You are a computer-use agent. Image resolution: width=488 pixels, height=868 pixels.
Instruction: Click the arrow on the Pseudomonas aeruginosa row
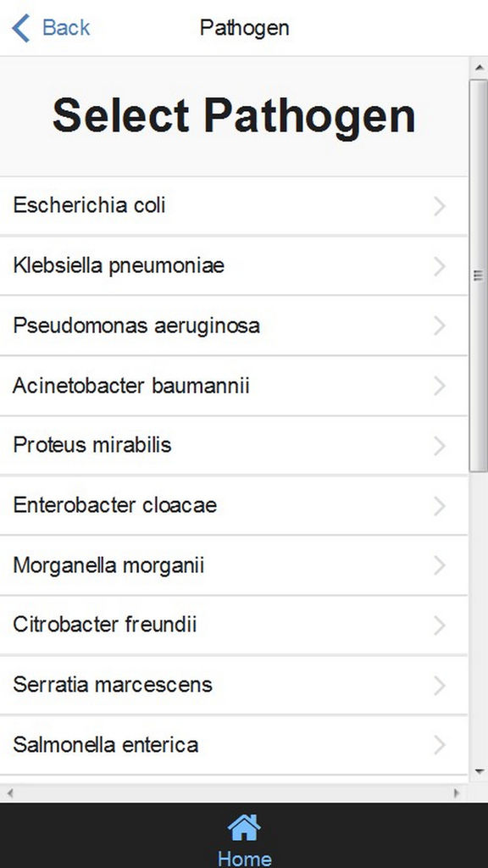click(x=440, y=326)
